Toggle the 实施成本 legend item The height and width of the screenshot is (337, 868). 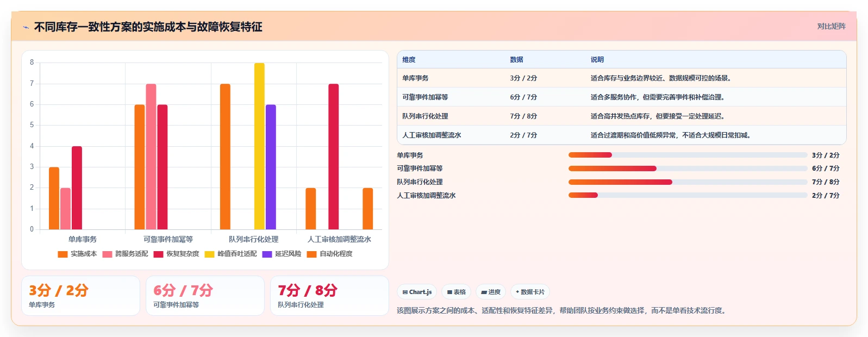click(x=77, y=254)
